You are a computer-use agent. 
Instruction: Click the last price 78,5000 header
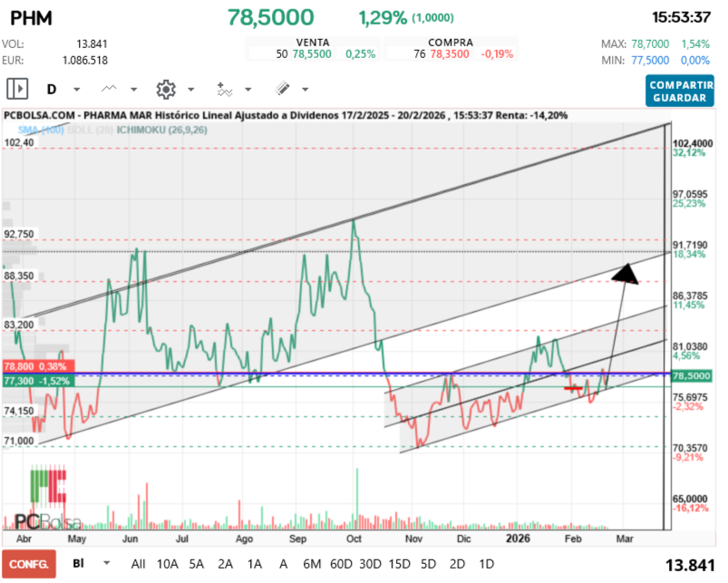271,17
